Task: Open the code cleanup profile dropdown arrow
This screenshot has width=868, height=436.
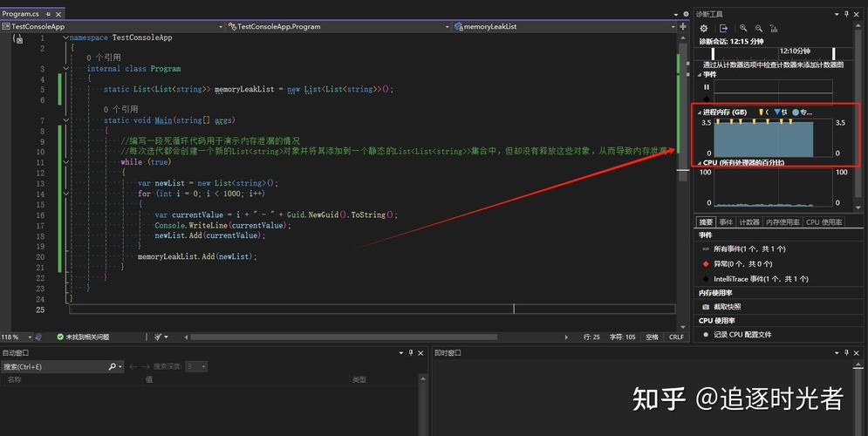Action: [166, 337]
